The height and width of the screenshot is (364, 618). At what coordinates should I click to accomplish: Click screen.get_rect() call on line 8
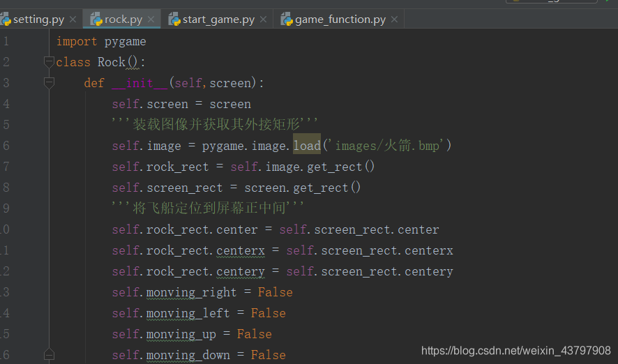(x=302, y=188)
